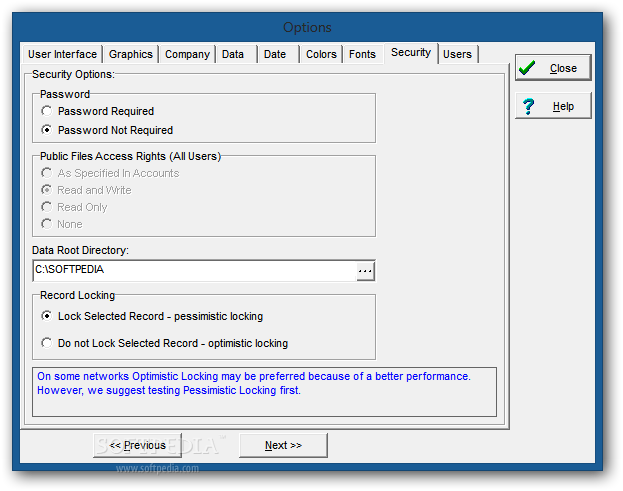The width and height of the screenshot is (623, 491).
Task: Click the Options dialog title
Action: tap(307, 27)
